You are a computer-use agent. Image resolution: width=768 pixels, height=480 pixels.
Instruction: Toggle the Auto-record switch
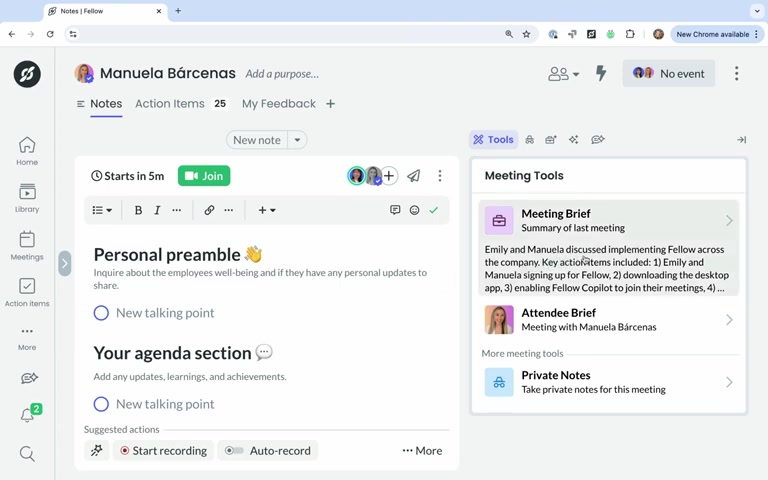coord(234,451)
